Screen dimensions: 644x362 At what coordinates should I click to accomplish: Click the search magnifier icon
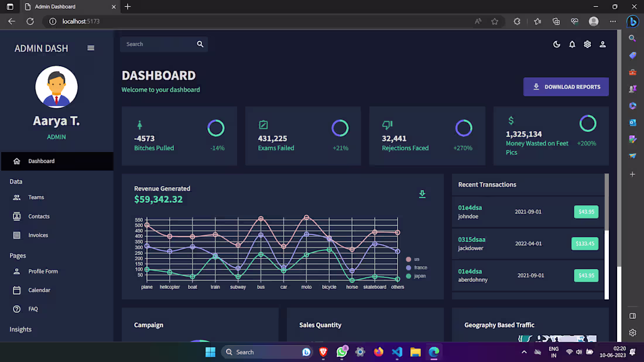(x=200, y=44)
